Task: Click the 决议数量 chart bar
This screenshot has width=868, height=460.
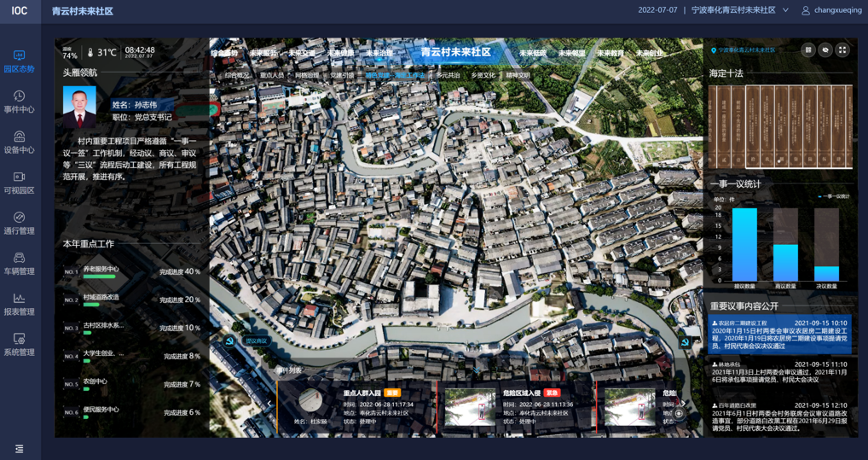Action: 826,274
